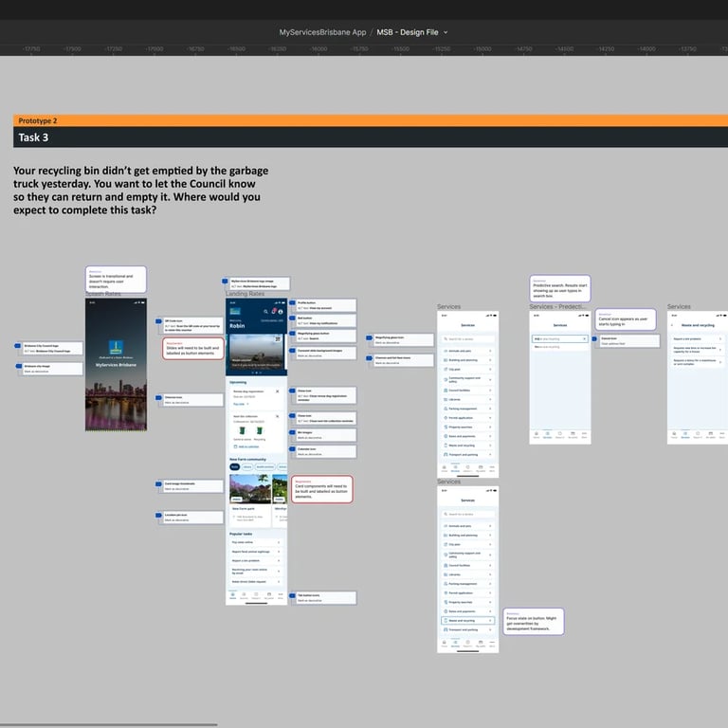Click the search field on upper Services screen
Image resolution: width=728 pixels, height=728 pixels.
tap(467, 339)
